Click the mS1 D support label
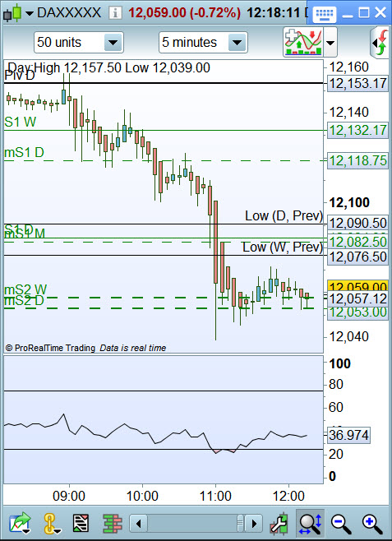This screenshot has height=541, width=392. coord(24,152)
